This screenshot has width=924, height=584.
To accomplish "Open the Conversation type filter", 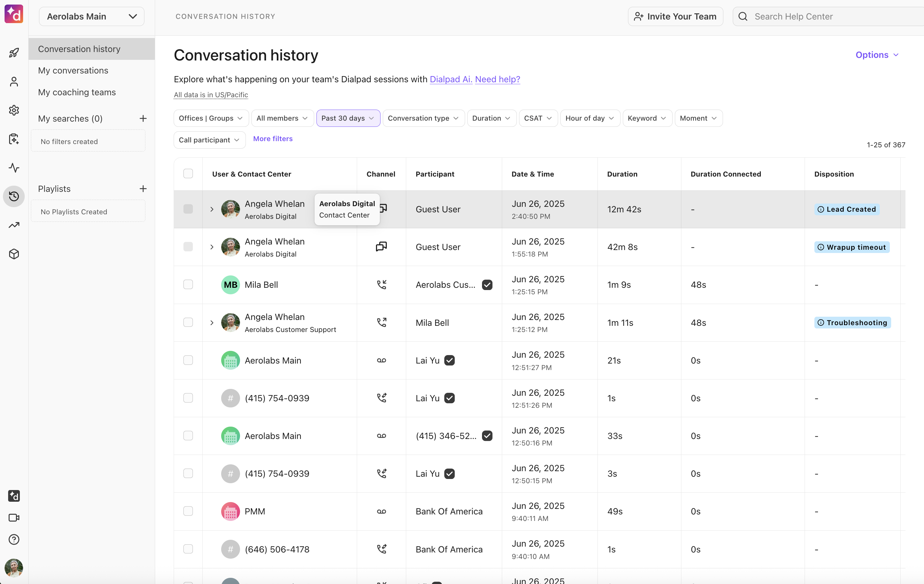I will point(424,118).
